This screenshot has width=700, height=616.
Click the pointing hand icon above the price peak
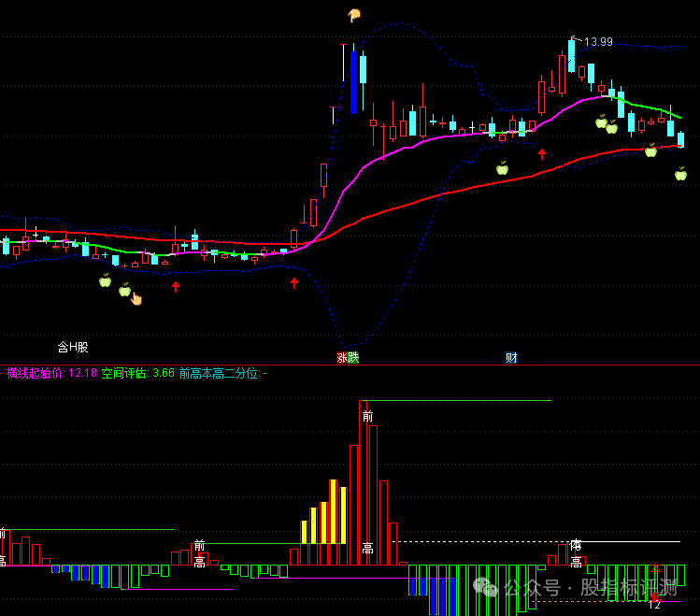coord(354,16)
